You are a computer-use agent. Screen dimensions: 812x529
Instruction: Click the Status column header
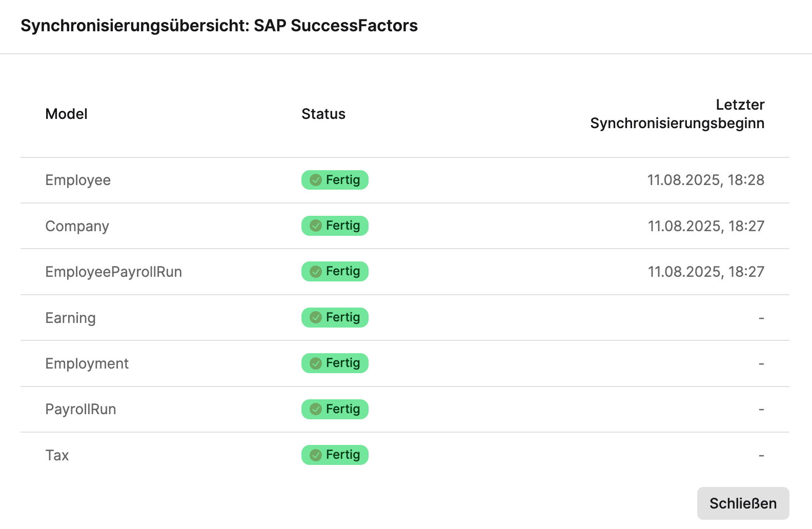coord(323,114)
